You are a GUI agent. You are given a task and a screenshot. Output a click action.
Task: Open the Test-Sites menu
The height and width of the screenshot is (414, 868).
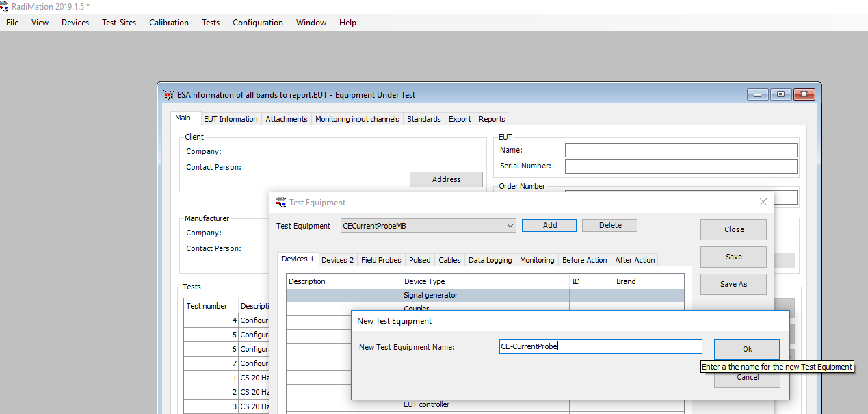119,23
